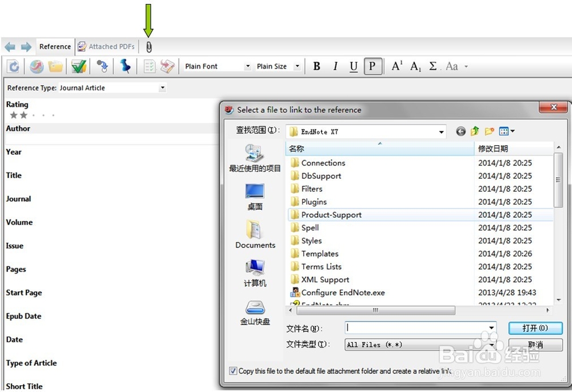This screenshot has height=392, width=572.
Task: Close the Select a file dialog
Action: [553, 107]
